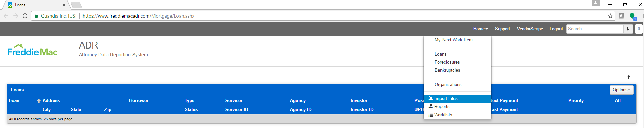This screenshot has width=644, height=128.
Task: Reload the page with refresh icon
Action: coord(25,16)
